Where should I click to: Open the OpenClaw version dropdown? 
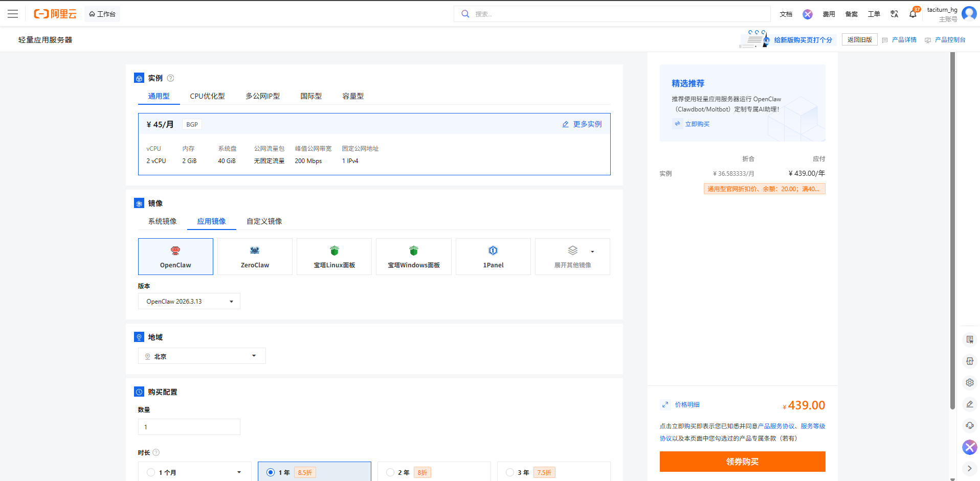189,302
